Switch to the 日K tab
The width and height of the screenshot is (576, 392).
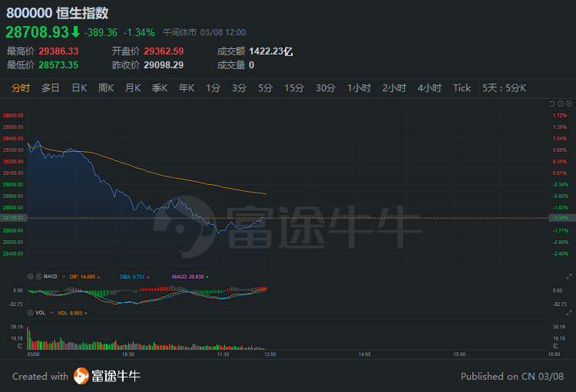(x=79, y=88)
